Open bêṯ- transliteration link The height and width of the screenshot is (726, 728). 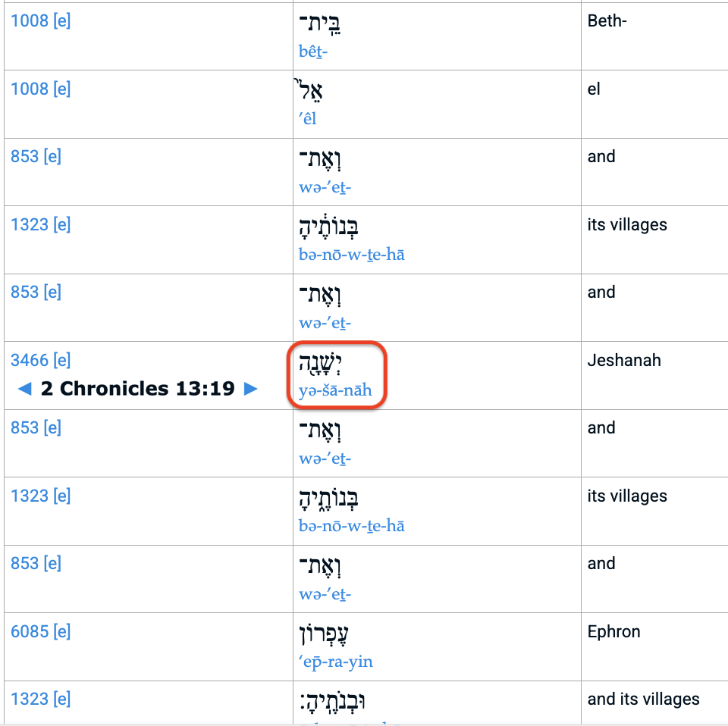tap(313, 51)
